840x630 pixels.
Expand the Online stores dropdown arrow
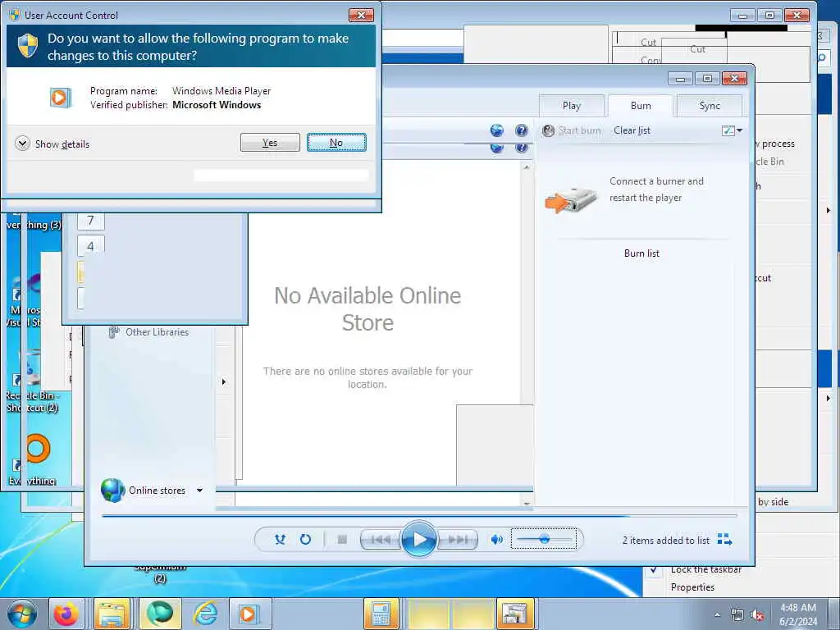click(x=200, y=491)
